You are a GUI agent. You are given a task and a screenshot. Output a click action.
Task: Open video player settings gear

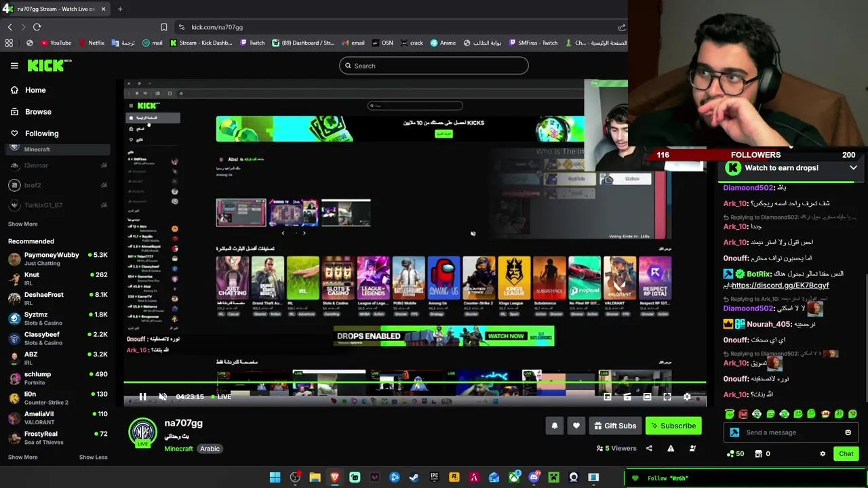[687, 396]
